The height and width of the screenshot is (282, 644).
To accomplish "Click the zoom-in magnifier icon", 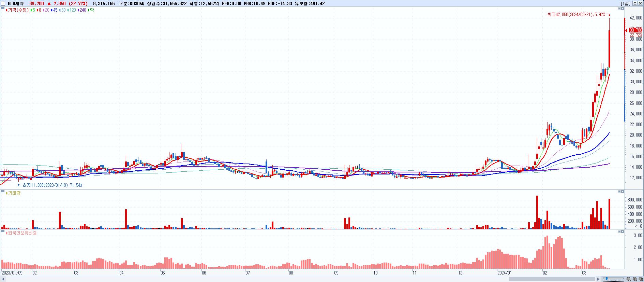I will [x=635, y=279].
